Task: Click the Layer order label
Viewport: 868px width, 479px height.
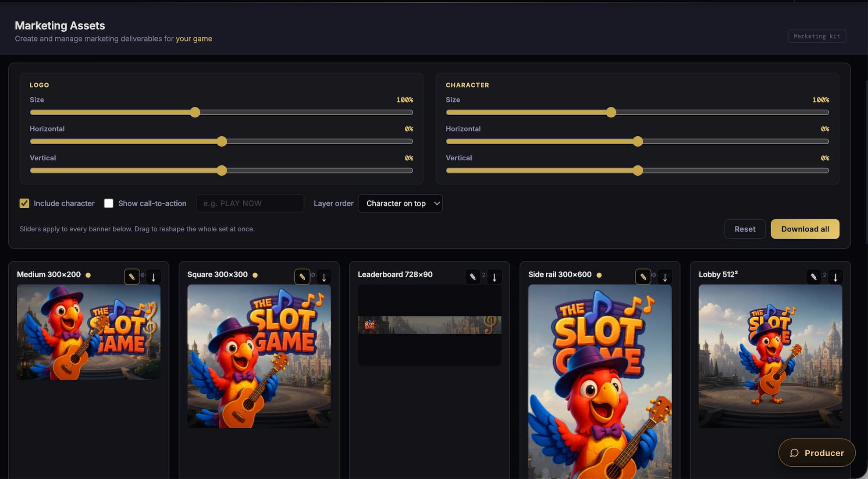Action: pyautogui.click(x=334, y=203)
